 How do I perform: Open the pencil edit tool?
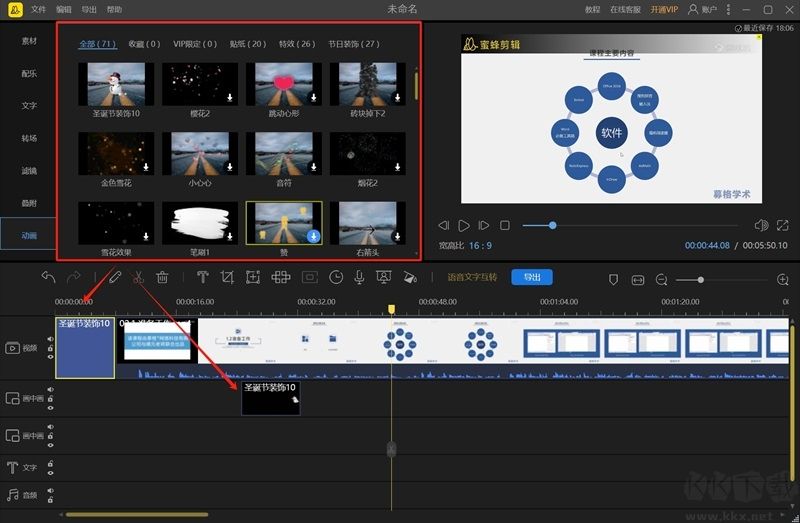(x=115, y=277)
